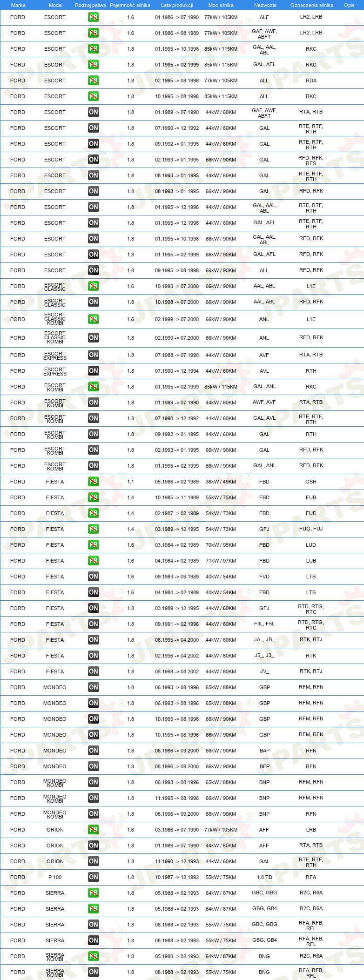Click PB petrol icon in Orion LRB row
Screen dimensions: 364x980
[x=93, y=830]
